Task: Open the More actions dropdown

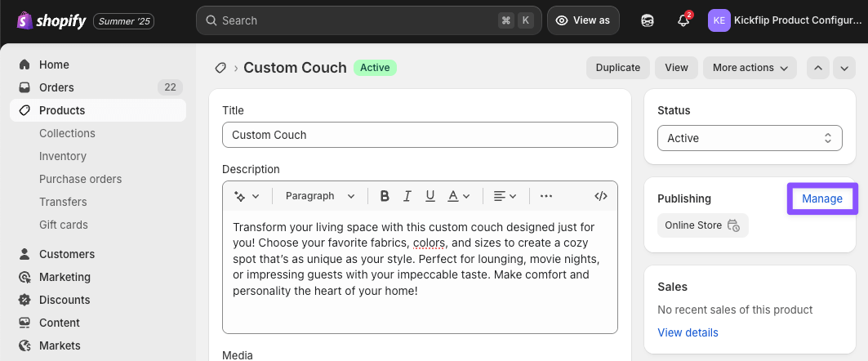Action: [750, 68]
